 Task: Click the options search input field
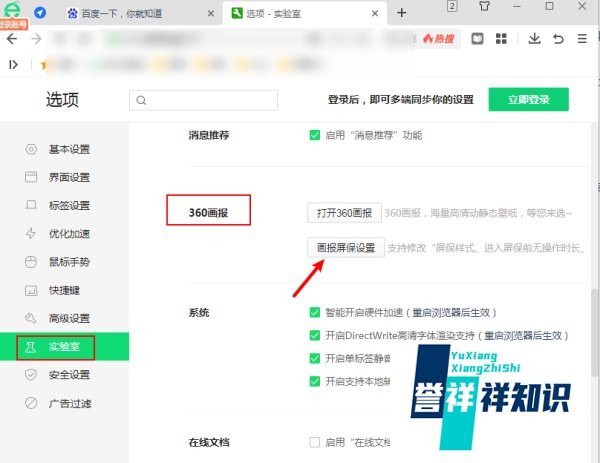(204, 100)
